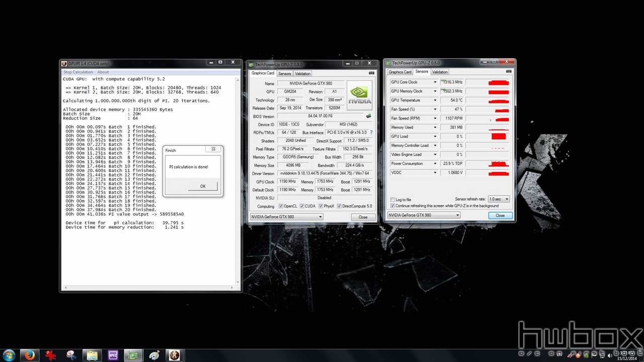Close the Graphics Card GPU-Z window via Close button

coord(363,217)
